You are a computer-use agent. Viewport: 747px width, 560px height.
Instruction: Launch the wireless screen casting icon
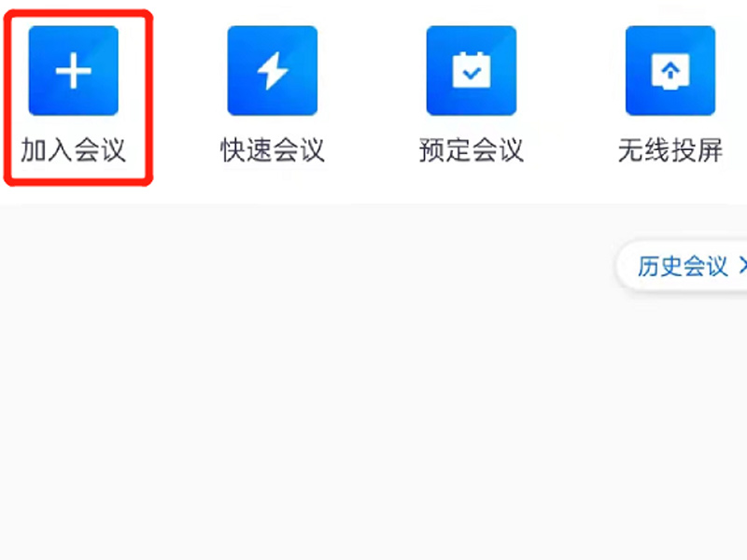click(x=670, y=71)
